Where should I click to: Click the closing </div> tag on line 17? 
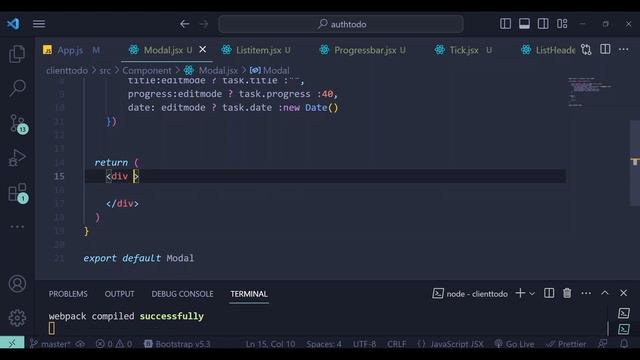pos(122,204)
